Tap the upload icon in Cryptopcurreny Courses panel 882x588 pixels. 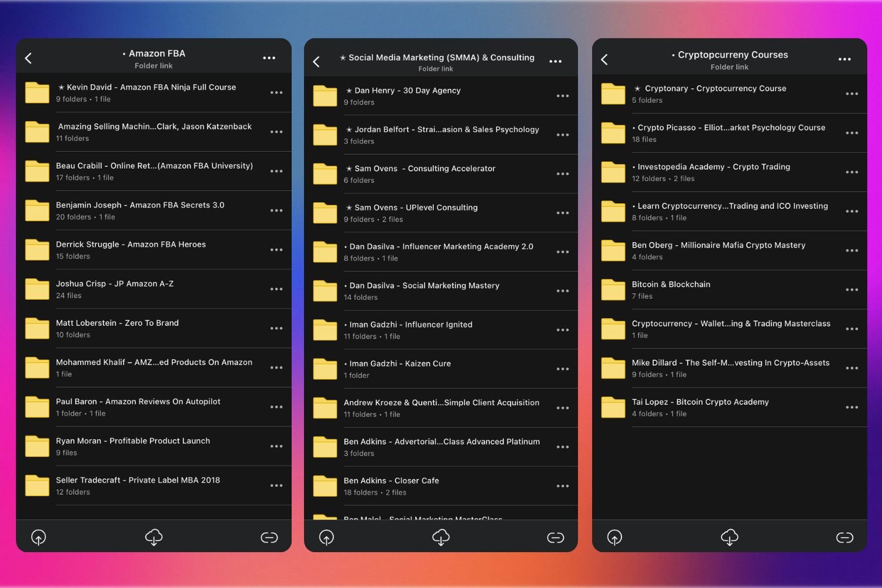[x=614, y=537]
